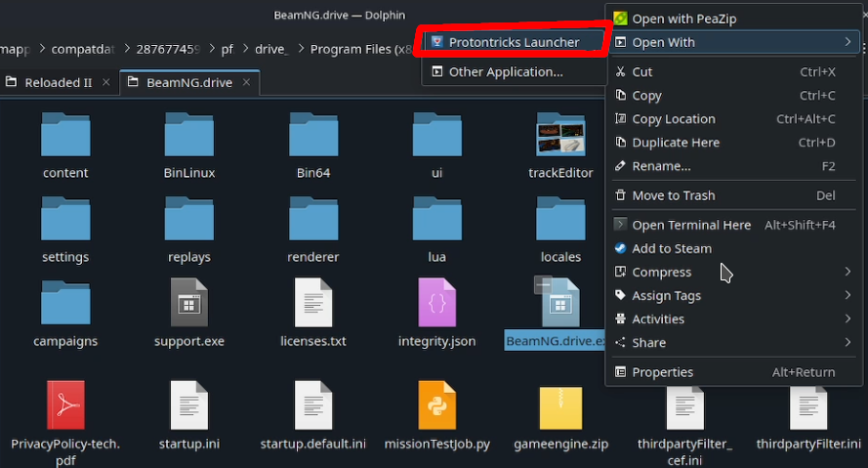
Task: Expand the Compress submenu
Action: pyautogui.click(x=734, y=272)
